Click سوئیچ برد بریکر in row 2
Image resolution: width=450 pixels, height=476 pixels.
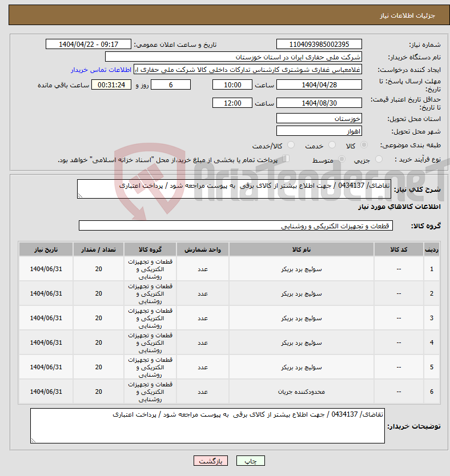pos(301,294)
